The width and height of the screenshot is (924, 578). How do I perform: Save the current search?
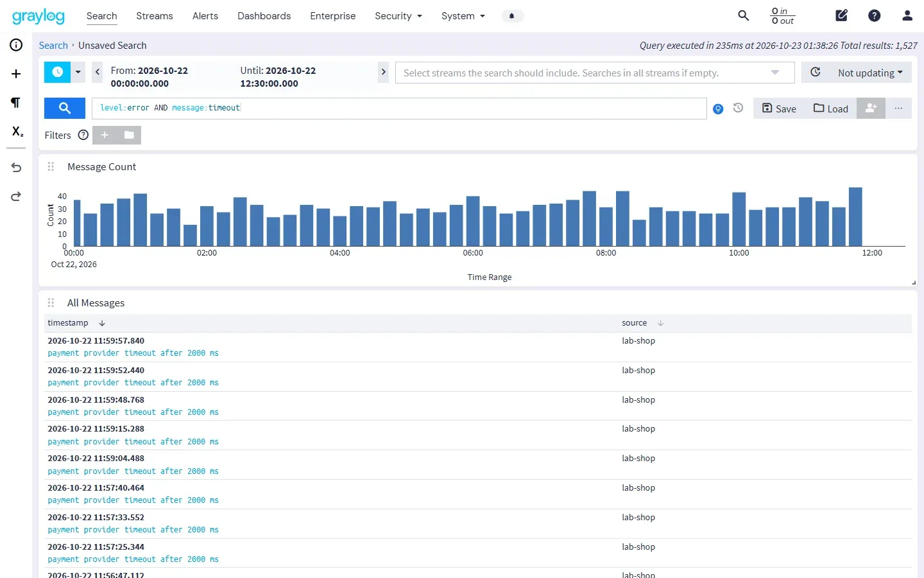coord(779,109)
